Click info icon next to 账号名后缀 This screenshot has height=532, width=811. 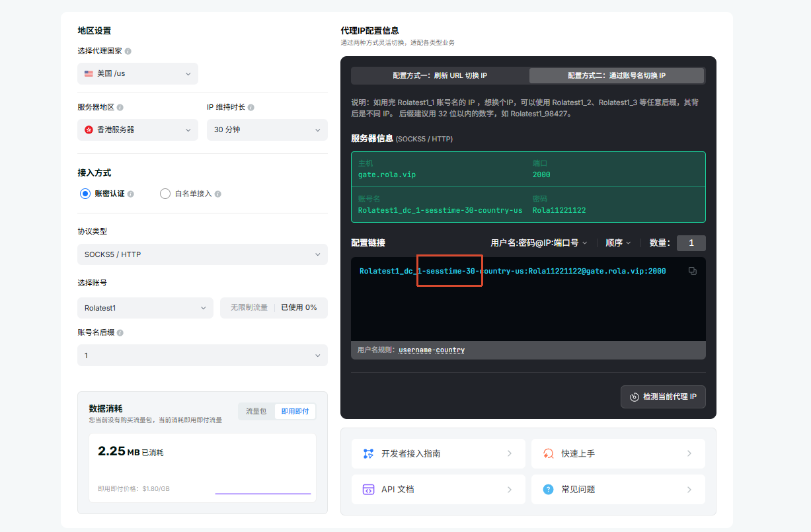tap(120, 333)
